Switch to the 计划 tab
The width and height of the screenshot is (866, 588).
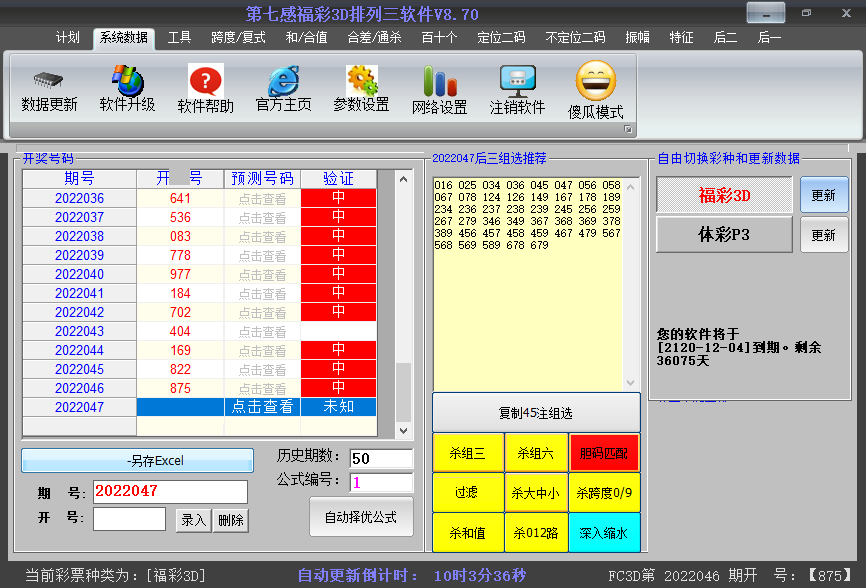tap(67, 38)
